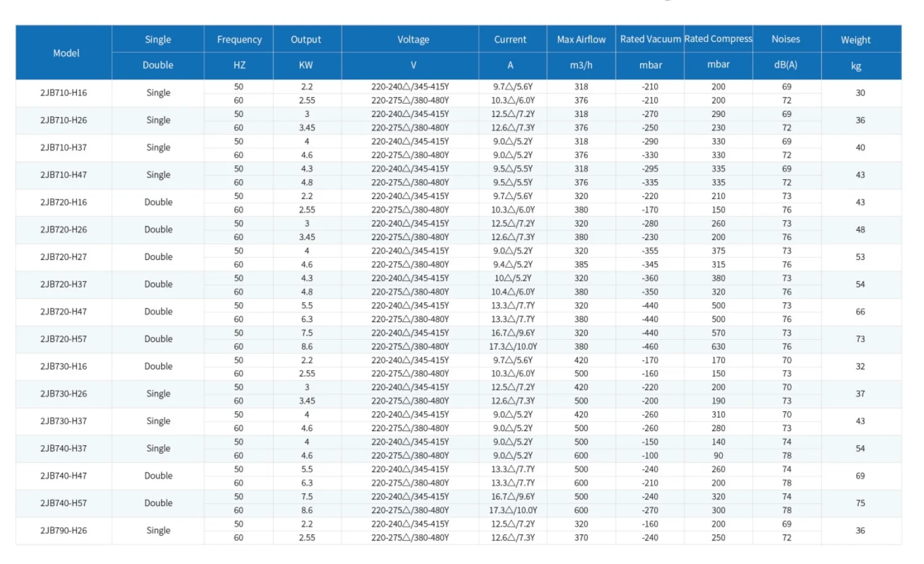Click the current value 10△/5.2Y

[513, 278]
